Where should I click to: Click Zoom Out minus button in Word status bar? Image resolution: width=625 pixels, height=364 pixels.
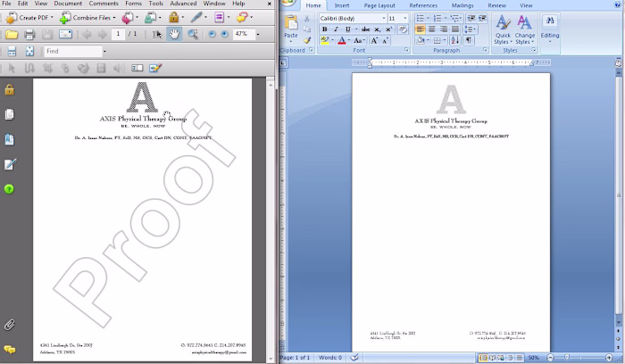550,358
